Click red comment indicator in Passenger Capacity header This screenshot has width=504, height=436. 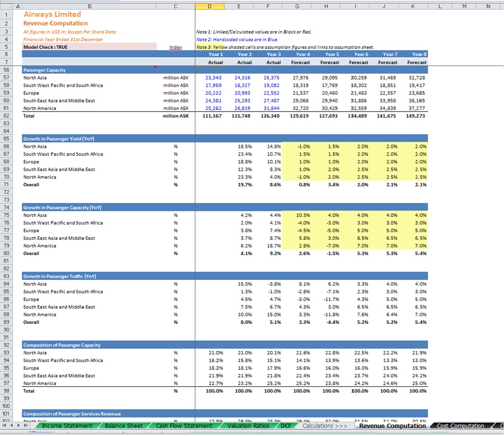[x=155, y=67]
